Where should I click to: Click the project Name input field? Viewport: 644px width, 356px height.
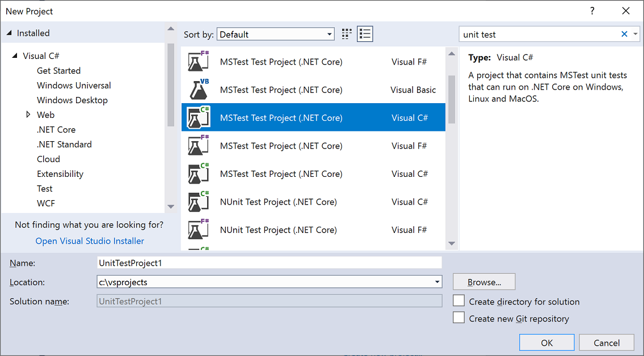(270, 263)
